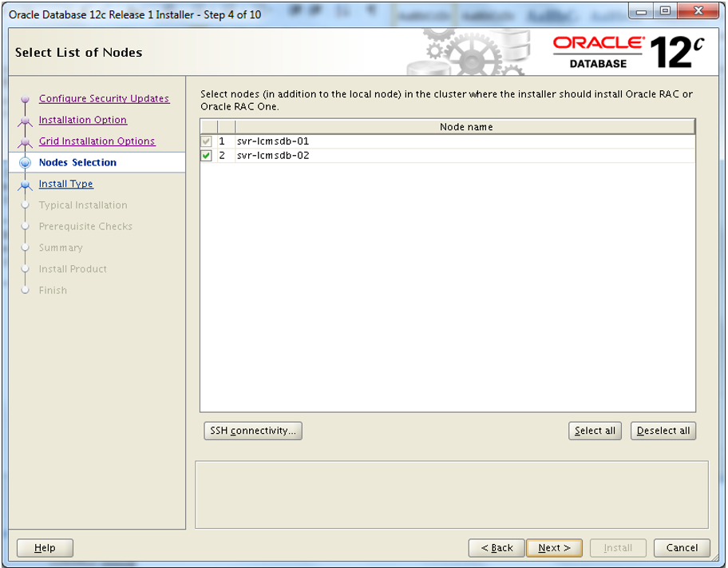Go back to the previous step
Viewport: 728px width, 568px height.
[497, 548]
